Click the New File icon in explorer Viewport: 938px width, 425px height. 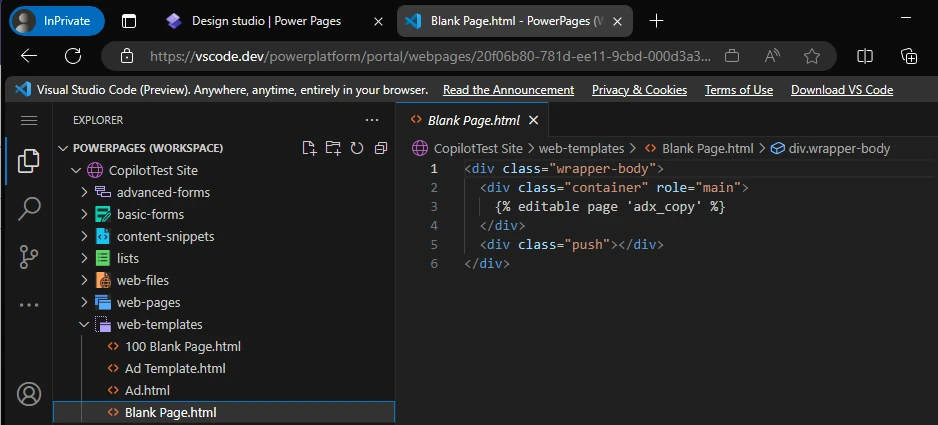coord(310,148)
